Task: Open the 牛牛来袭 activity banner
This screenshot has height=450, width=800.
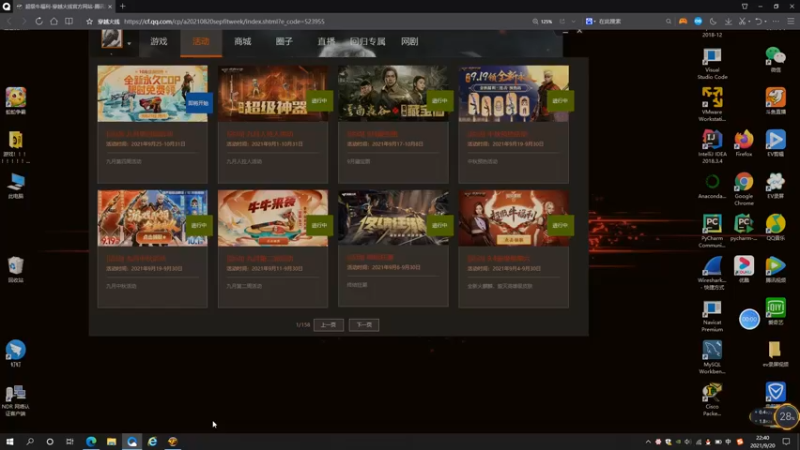Action: click(273, 218)
